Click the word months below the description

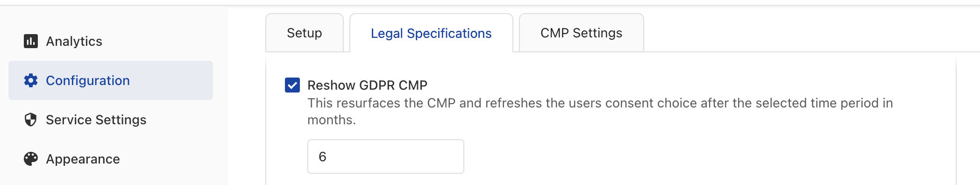point(332,120)
